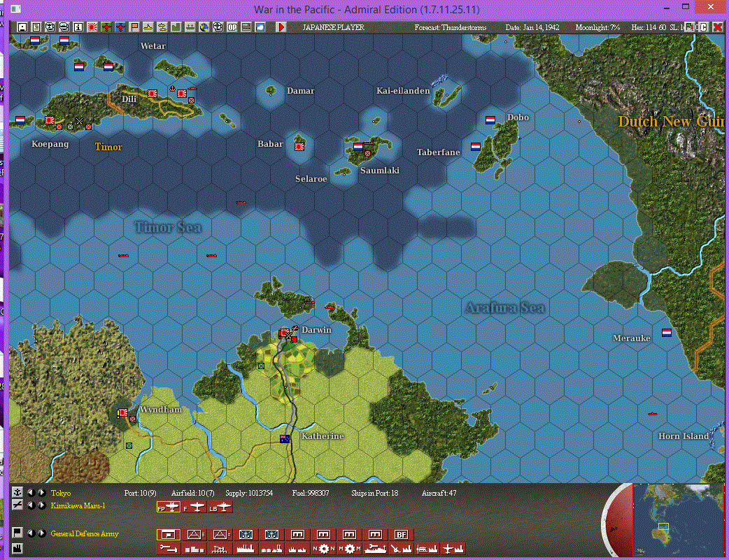
Task: Select the FP floatplane filter button
Action: click(x=169, y=508)
